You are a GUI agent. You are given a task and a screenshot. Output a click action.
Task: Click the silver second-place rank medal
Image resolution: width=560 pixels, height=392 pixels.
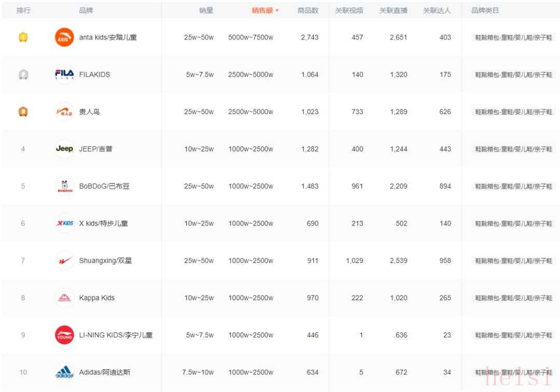[23, 75]
